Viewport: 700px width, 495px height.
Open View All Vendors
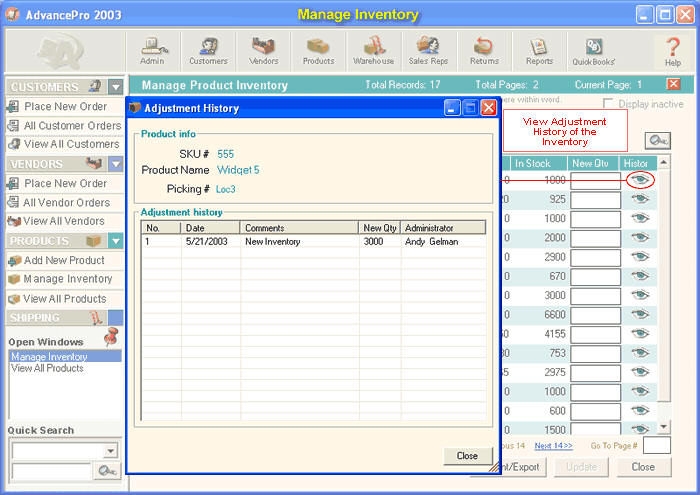(x=65, y=221)
